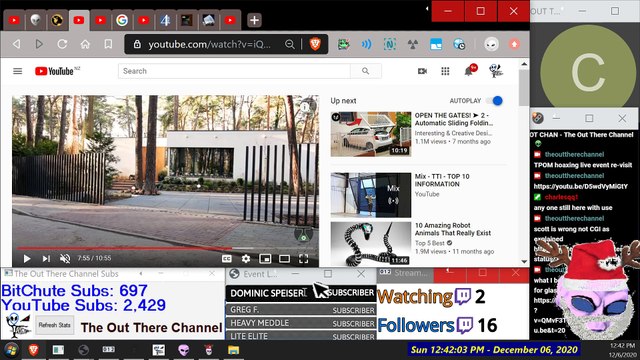Open Mix TTI TOP 10 thumbnail
Viewport: 640px width, 360px height.
coord(371,195)
